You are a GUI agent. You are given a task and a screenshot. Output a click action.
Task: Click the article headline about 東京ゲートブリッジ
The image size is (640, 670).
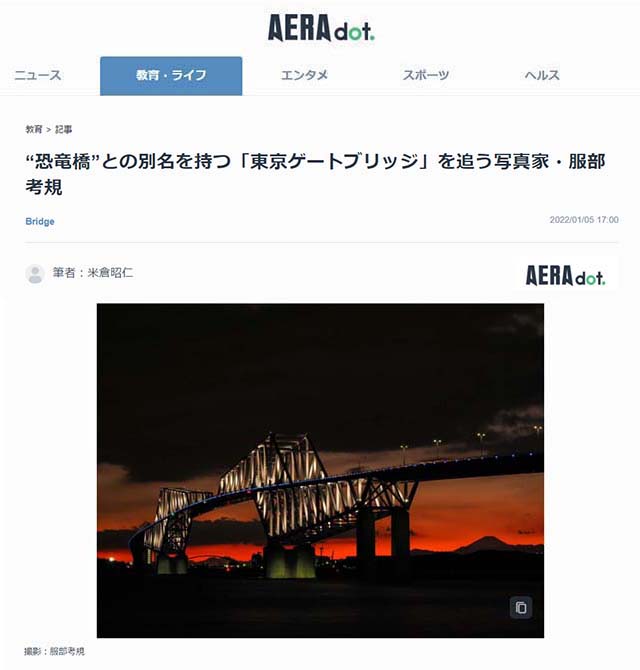pyautogui.click(x=315, y=174)
